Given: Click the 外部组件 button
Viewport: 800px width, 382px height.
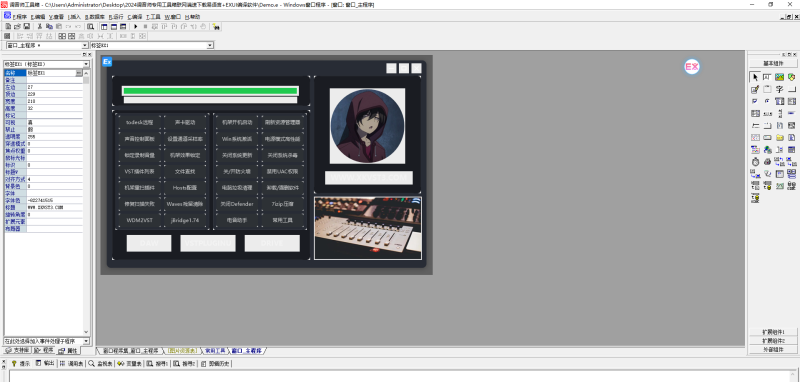Looking at the screenshot, I should click(772, 349).
